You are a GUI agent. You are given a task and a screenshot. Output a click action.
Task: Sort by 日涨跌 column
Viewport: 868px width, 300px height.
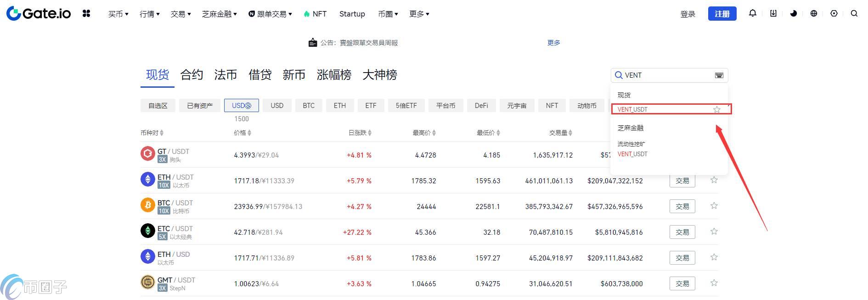point(360,133)
